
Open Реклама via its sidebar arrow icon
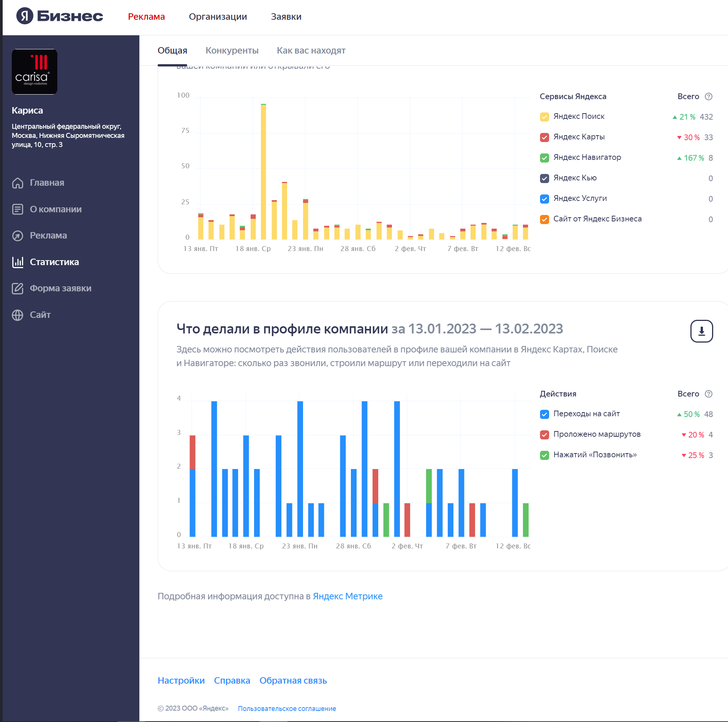17,236
